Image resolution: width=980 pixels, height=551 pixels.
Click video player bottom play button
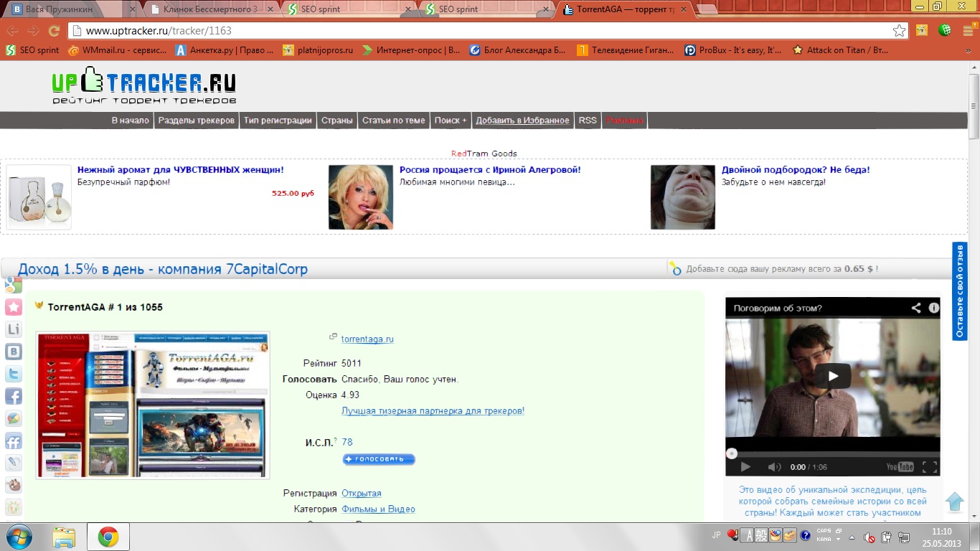(x=745, y=467)
